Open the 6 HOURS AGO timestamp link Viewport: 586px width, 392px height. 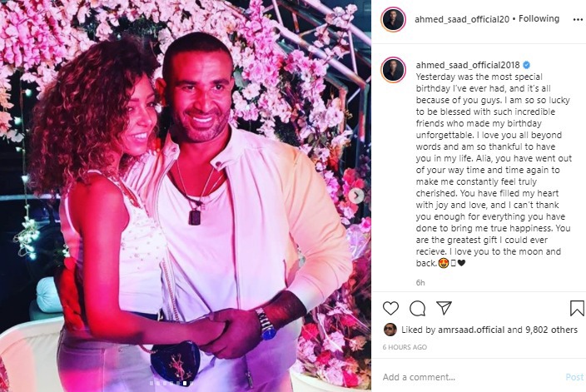(x=405, y=347)
